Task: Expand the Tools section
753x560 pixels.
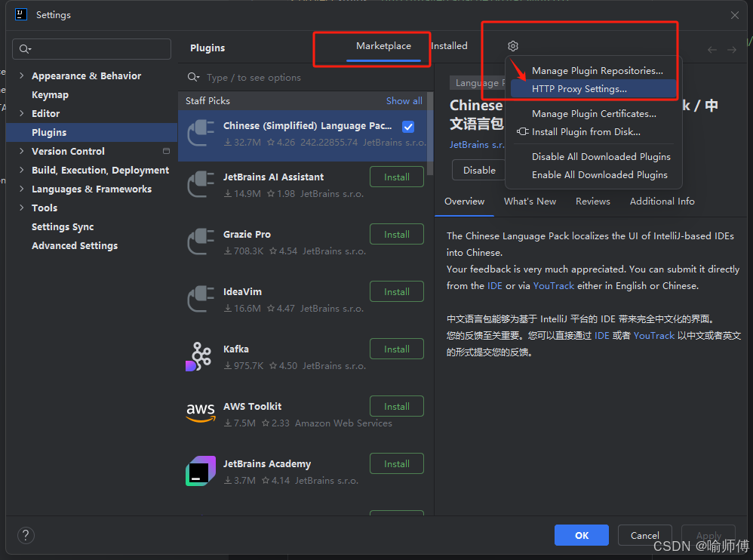Action: click(22, 208)
